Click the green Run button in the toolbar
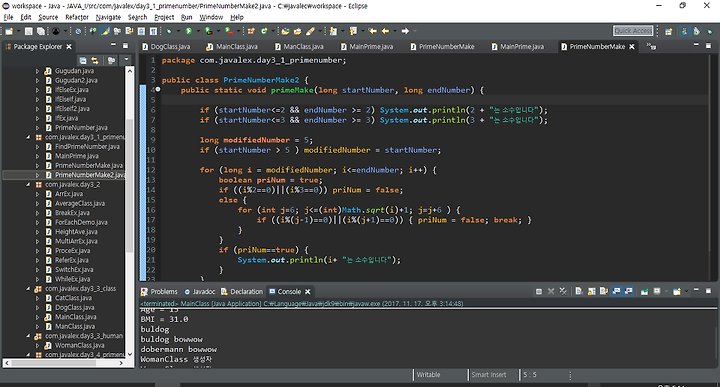720x387 pixels. (189, 31)
